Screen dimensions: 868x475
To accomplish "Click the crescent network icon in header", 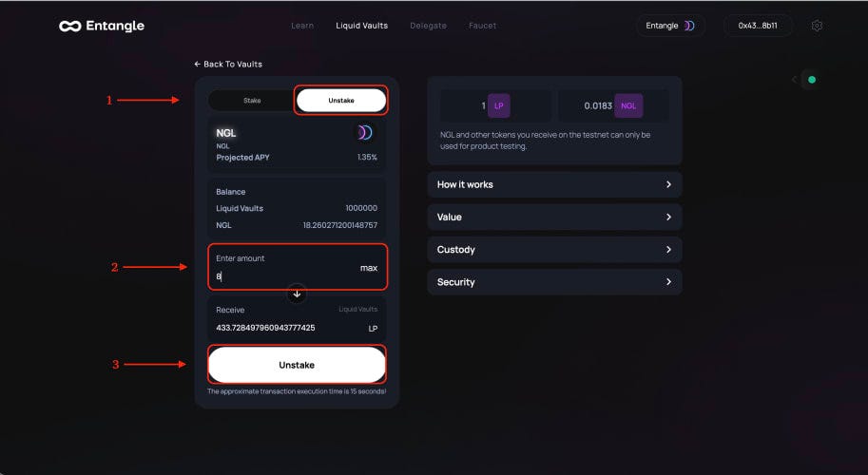I will 689,26.
